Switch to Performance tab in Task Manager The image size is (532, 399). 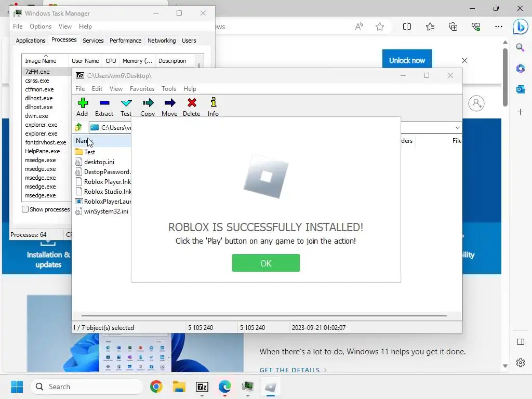tap(125, 41)
